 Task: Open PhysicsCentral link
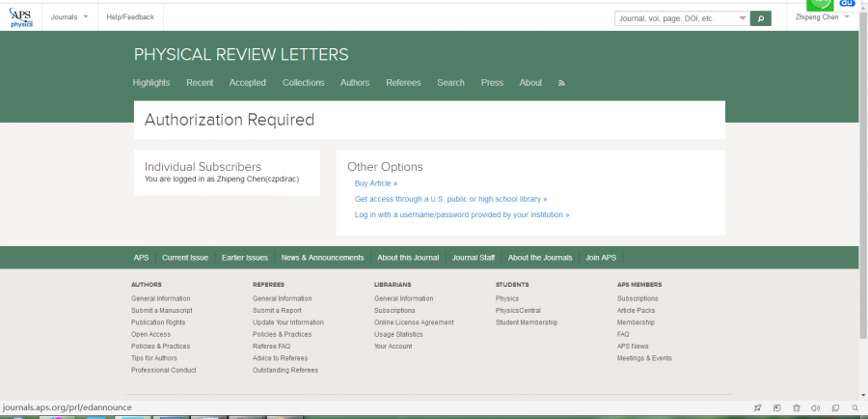(518, 310)
